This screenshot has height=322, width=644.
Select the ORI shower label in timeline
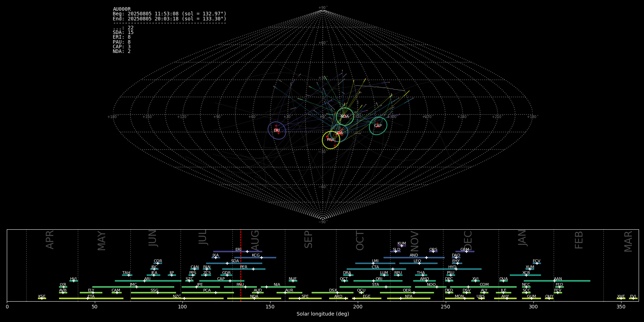tap(379, 279)
